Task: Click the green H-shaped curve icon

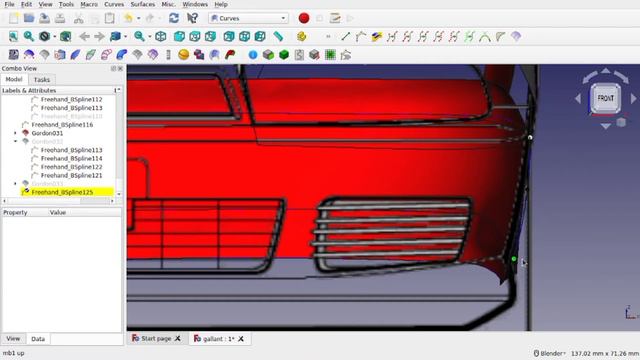Action: [469, 37]
